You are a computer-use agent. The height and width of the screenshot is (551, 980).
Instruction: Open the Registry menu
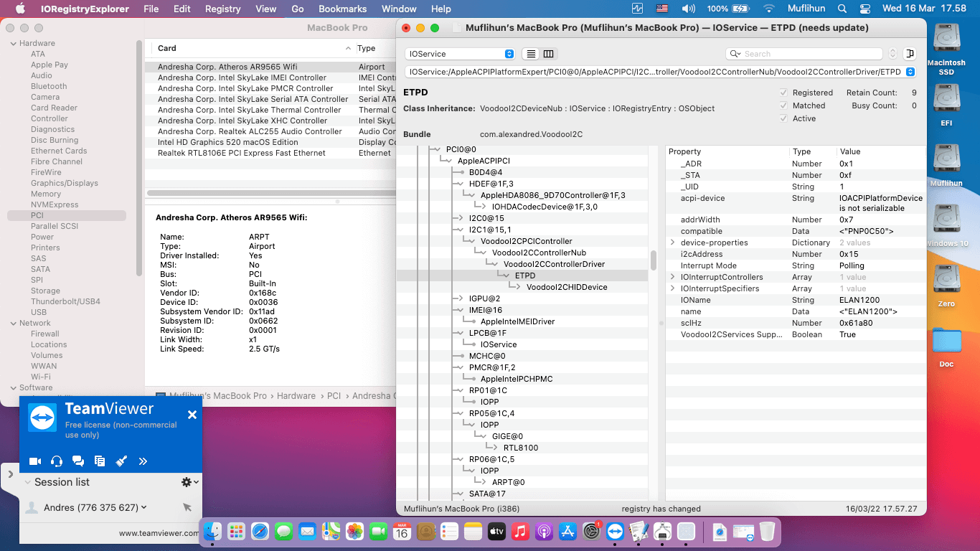tap(222, 9)
